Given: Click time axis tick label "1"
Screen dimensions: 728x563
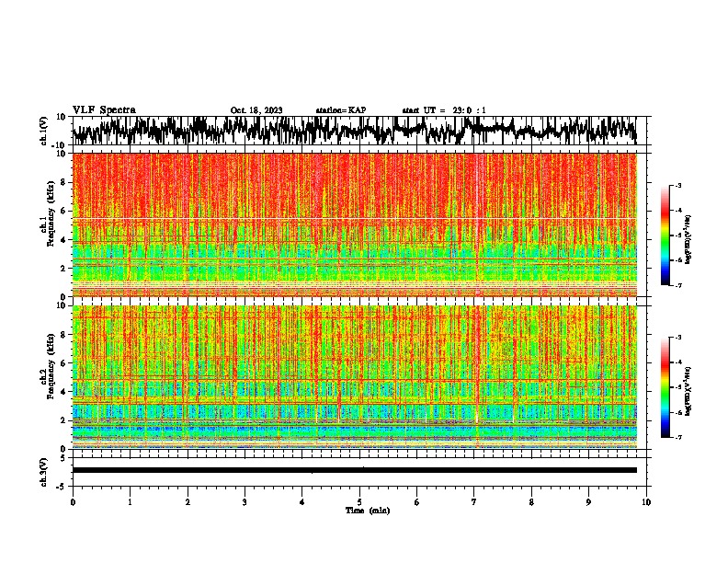Looking at the screenshot, I should (x=131, y=502).
